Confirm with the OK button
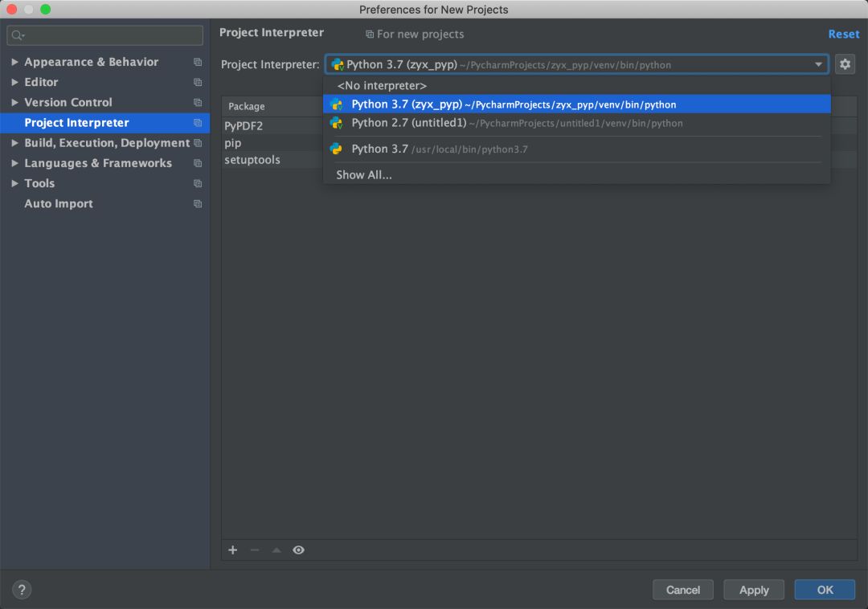The image size is (868, 609). coord(825,590)
